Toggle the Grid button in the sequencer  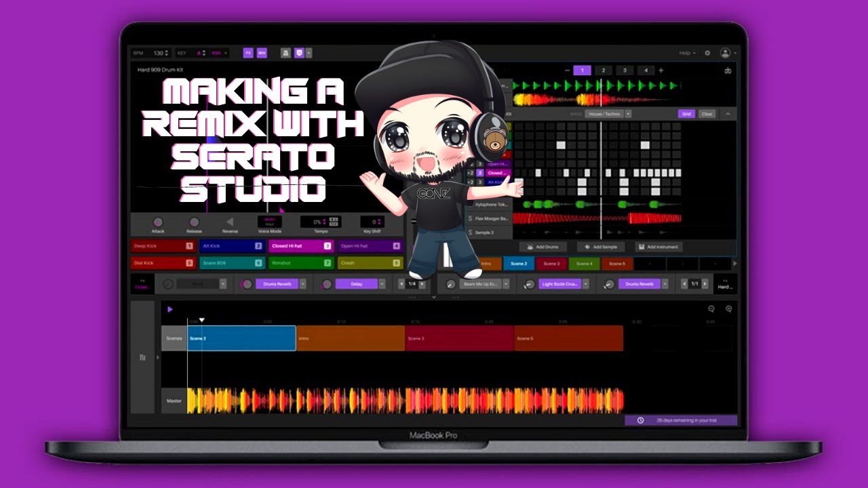tap(686, 114)
